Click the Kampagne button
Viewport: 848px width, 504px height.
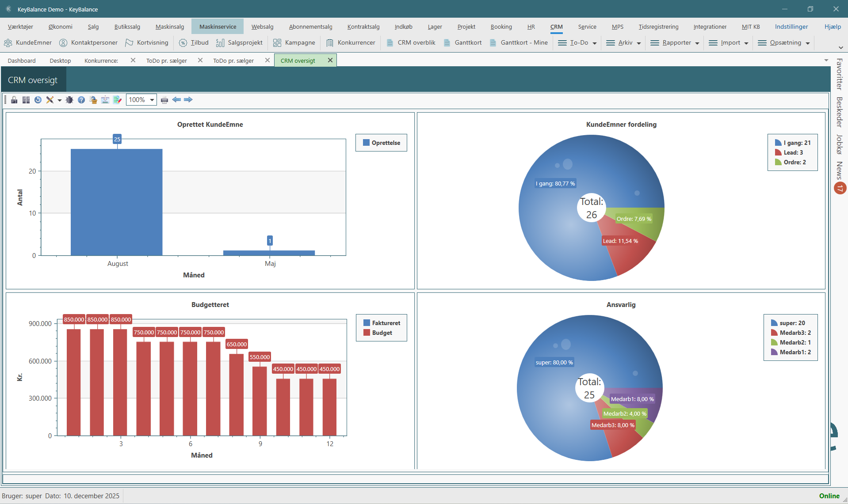click(x=294, y=43)
